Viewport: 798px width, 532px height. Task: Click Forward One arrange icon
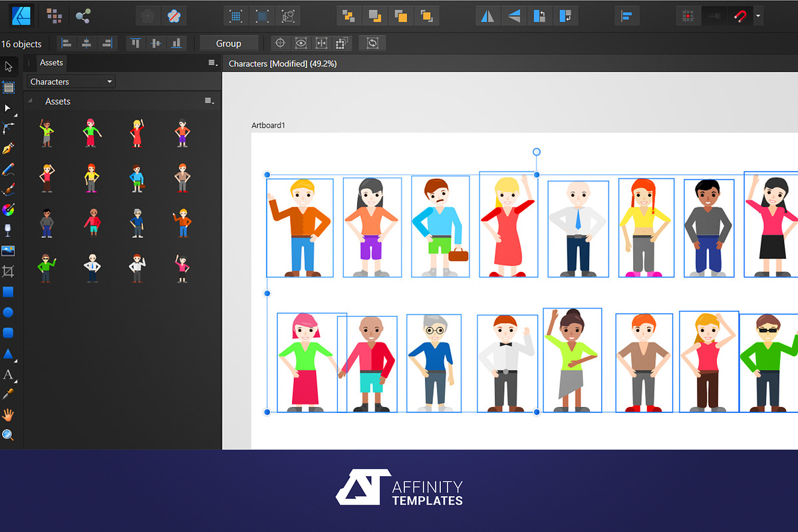pyautogui.click(x=401, y=15)
